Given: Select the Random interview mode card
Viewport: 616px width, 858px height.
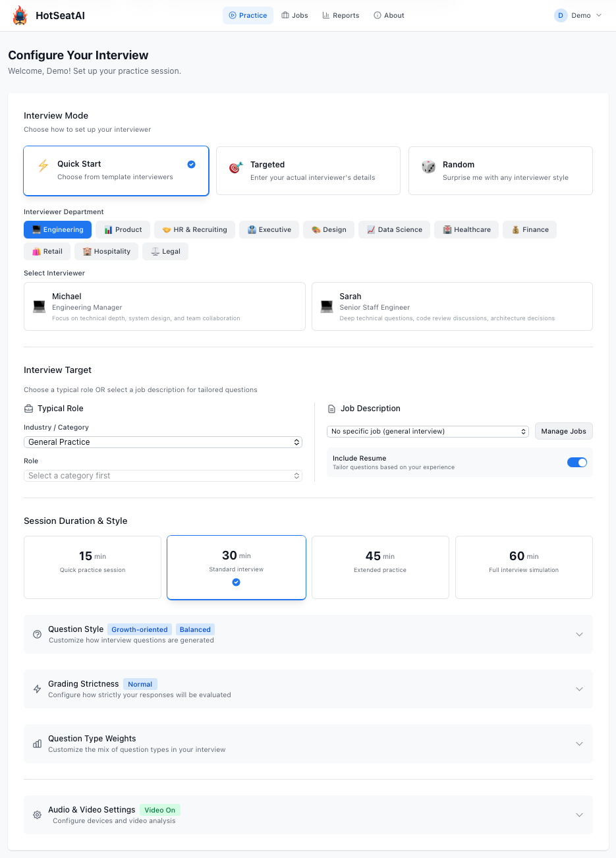Looking at the screenshot, I should (x=500, y=170).
